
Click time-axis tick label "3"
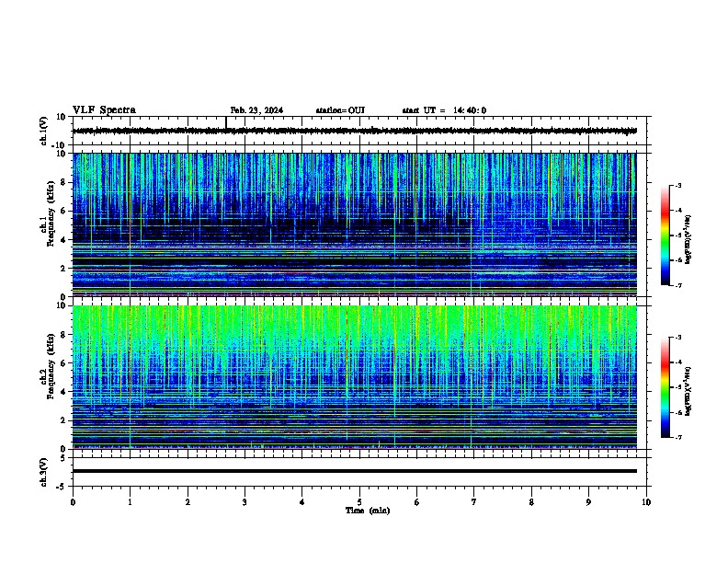click(x=245, y=502)
